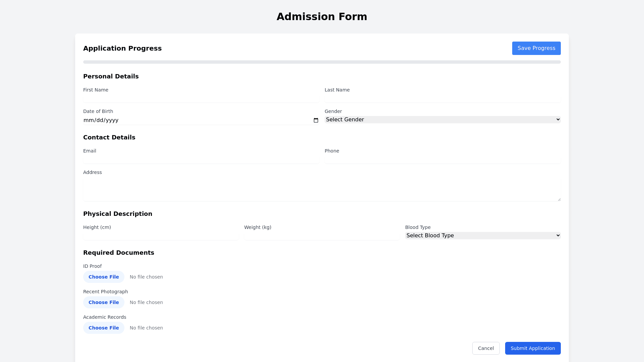This screenshot has width=644, height=362.
Task: Submit the application
Action: click(533, 348)
